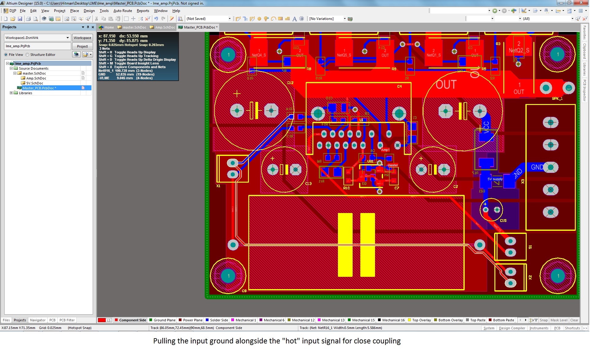Screen dimensions: 604x364
Task: Open the Reports menu
Action: 143,11
